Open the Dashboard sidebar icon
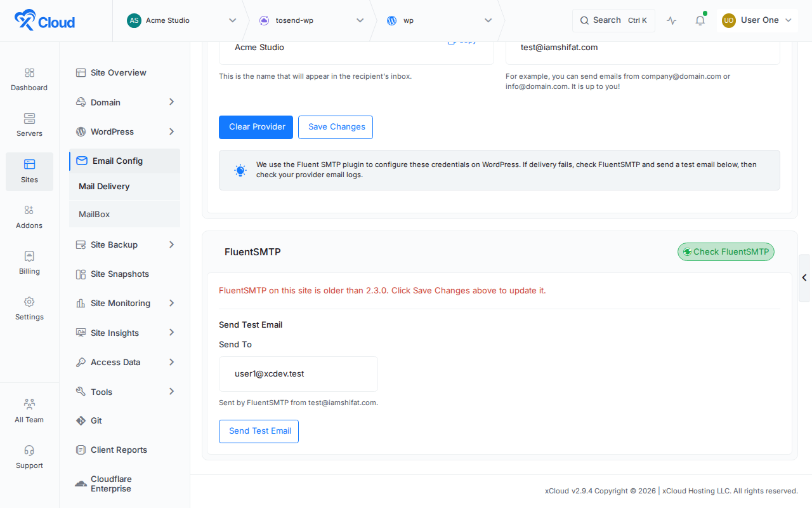The width and height of the screenshot is (812, 508). [x=29, y=79]
